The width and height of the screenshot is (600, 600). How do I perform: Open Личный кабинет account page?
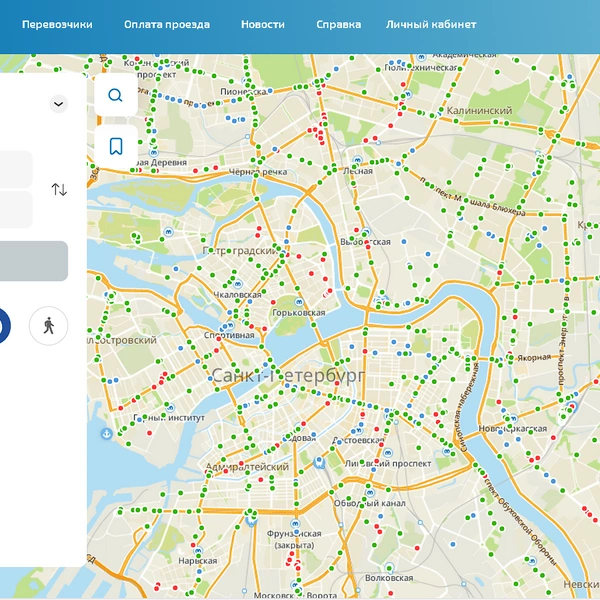point(431,24)
